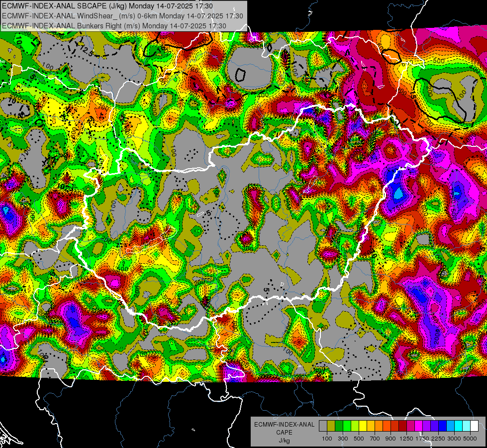Click the legend value 700
This screenshot has height=448, width=487.
pos(375,439)
